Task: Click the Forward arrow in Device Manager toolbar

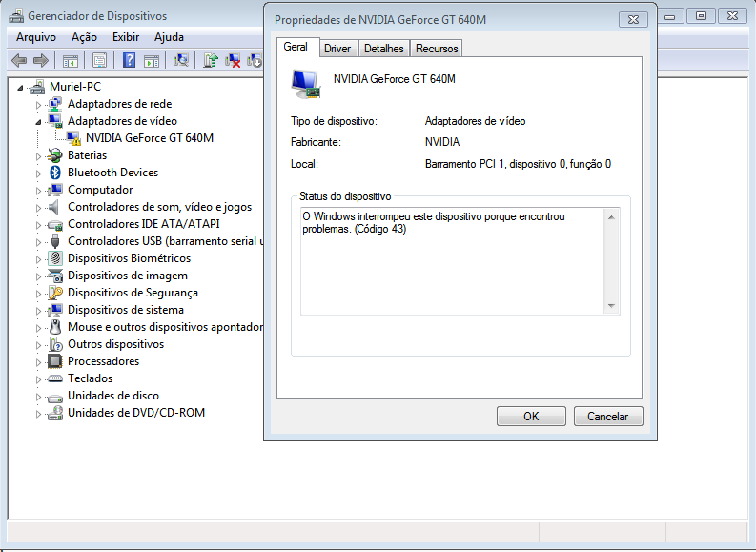Action: (x=40, y=60)
